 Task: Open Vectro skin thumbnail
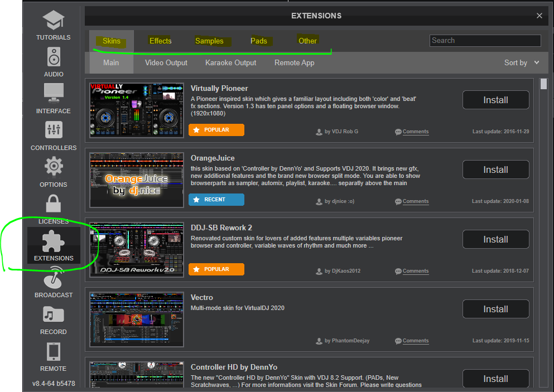[x=137, y=320]
